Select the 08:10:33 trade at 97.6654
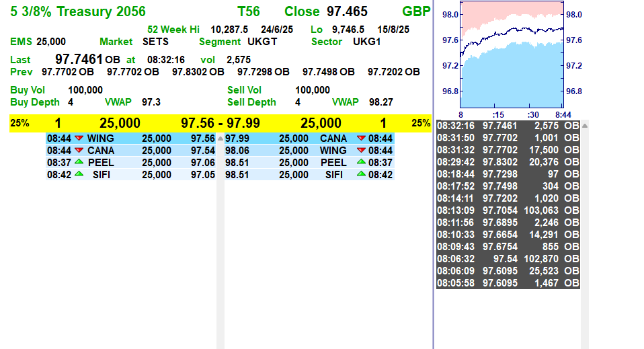The width and height of the screenshot is (644, 349). pos(508,235)
